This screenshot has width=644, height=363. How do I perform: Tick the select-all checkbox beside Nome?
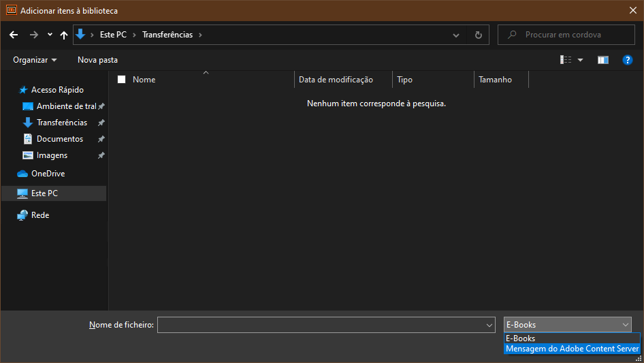pos(122,80)
